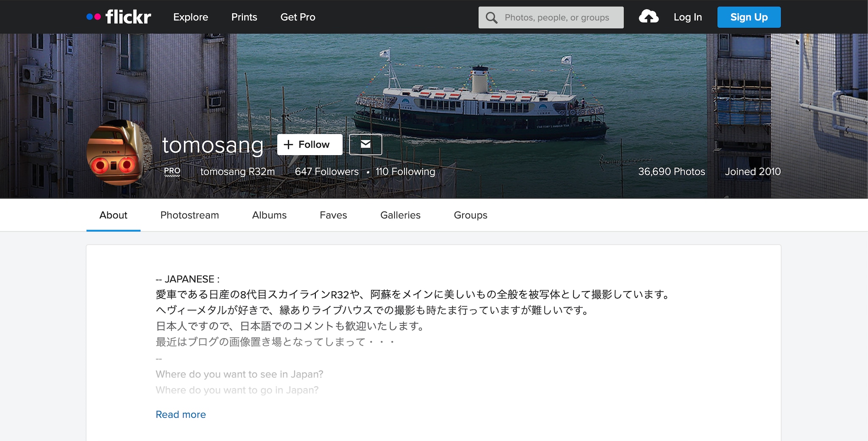
Task: Click the tomosang R32m real name text
Action: (x=237, y=171)
